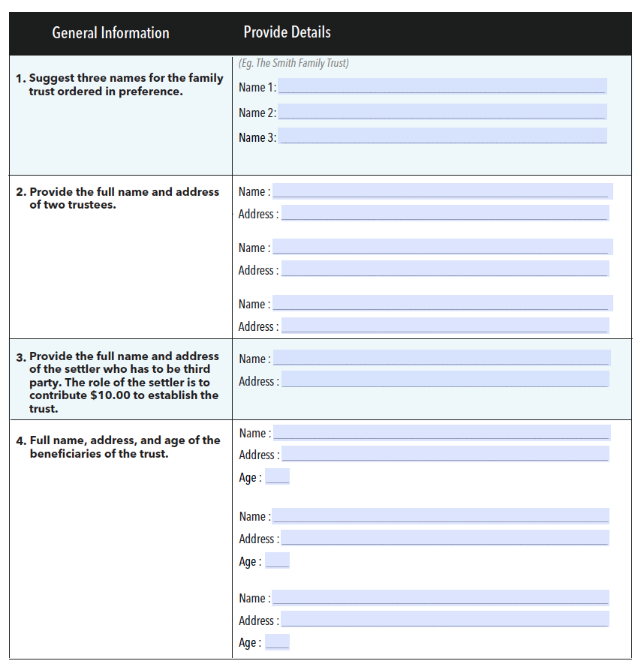Click the Name 3 field for trust names
The width and height of the screenshot is (644, 670).
(443, 135)
